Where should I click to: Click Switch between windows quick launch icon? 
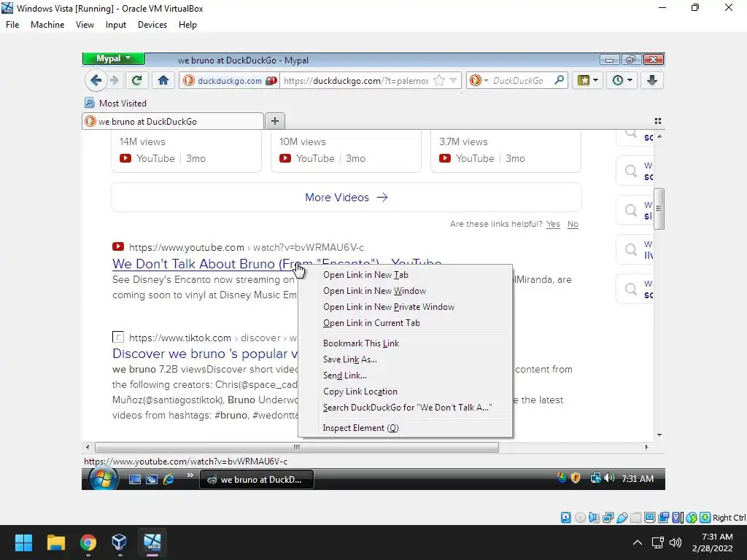(x=152, y=480)
